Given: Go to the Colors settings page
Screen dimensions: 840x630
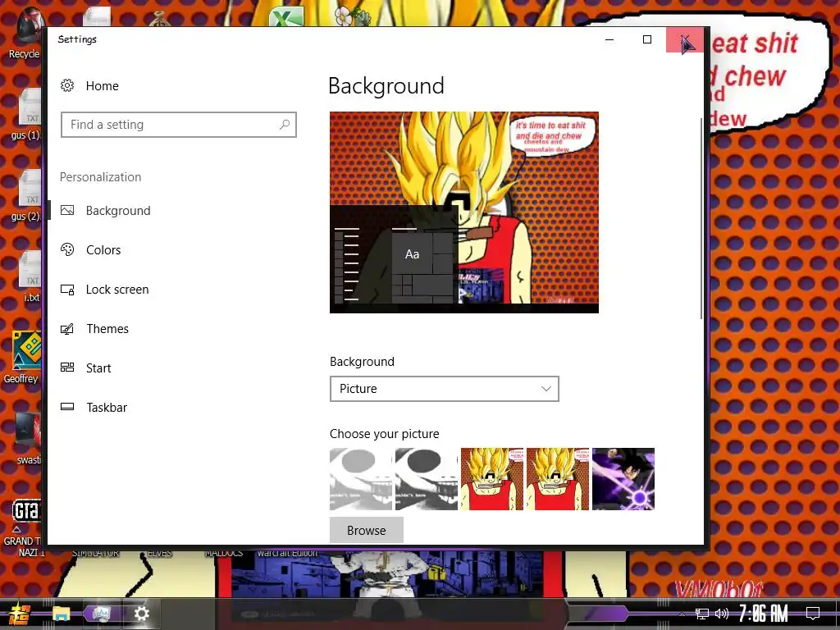Looking at the screenshot, I should (103, 249).
